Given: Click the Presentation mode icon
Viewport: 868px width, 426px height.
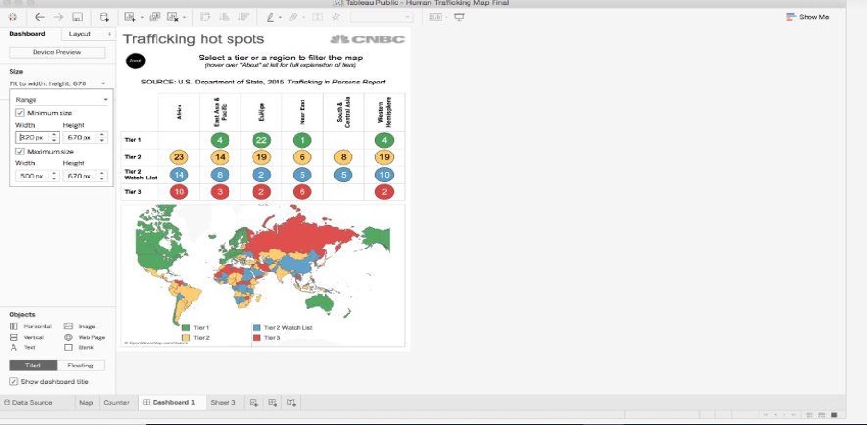Looking at the screenshot, I should pos(459,17).
